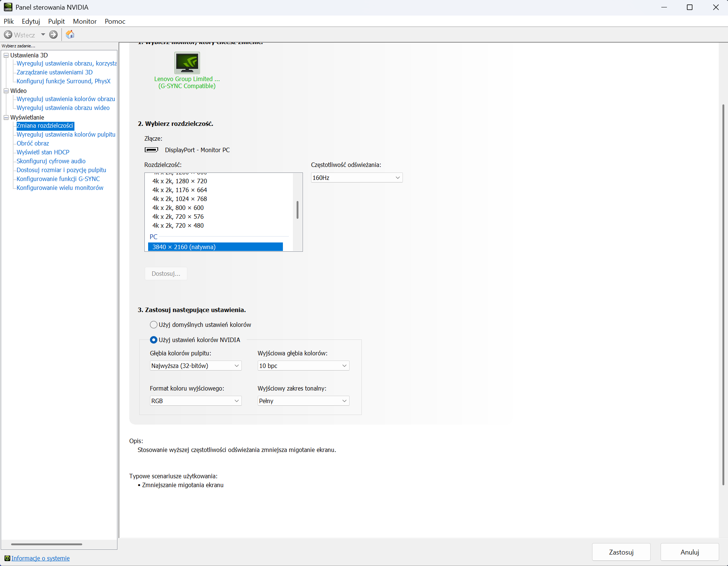This screenshot has height=566, width=728.
Task: Open the Pulpit menu
Action: [x=56, y=21]
